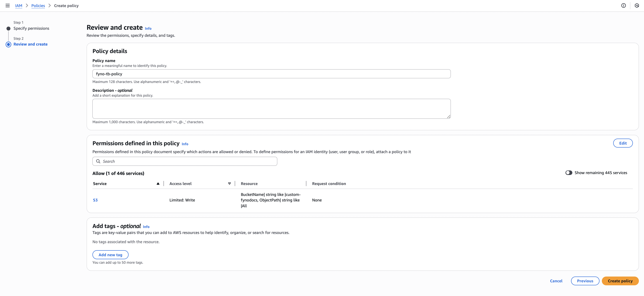644x296 pixels.
Task: Select Review and create step
Action: [31, 44]
